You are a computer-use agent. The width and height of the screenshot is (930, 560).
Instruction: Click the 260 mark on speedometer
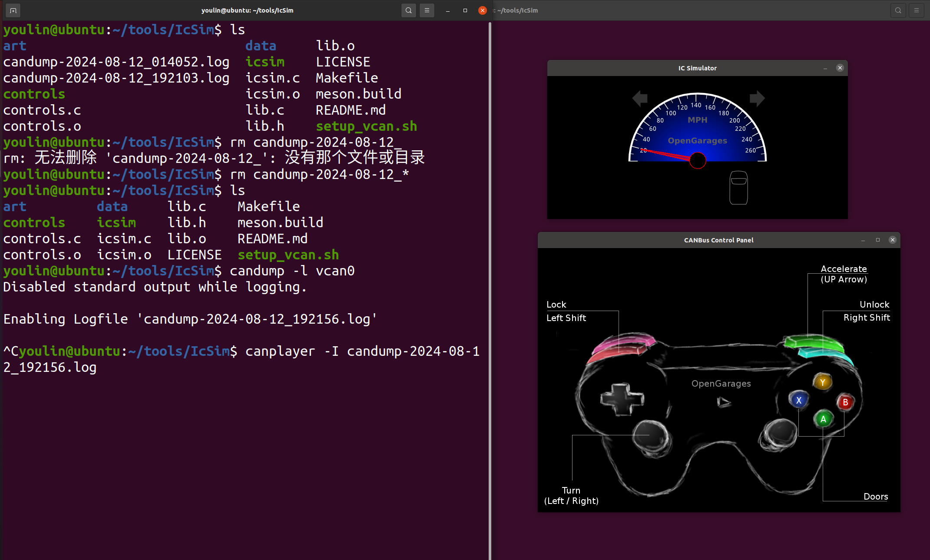tap(750, 150)
